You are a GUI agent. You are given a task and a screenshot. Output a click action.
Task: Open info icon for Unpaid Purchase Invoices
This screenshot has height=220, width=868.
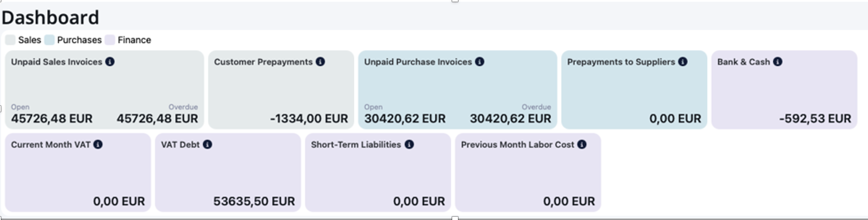click(479, 62)
